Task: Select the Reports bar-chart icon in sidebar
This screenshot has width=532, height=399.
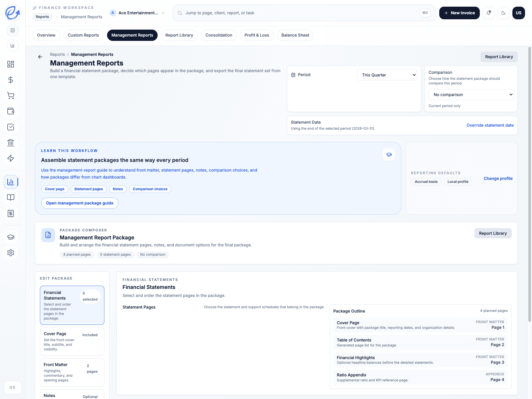Action: 11,182
